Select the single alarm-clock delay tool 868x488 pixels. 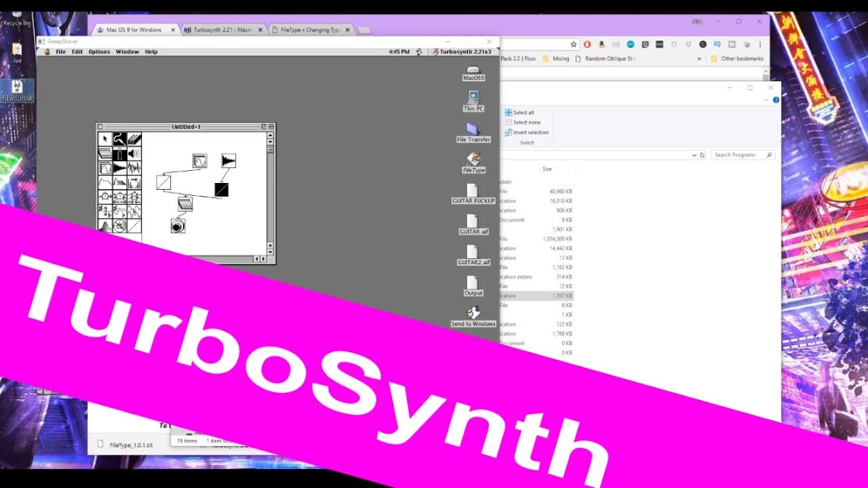(x=105, y=197)
